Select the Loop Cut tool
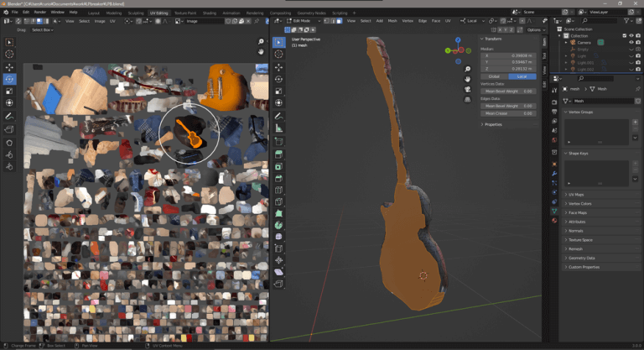The height and width of the screenshot is (350, 644). click(279, 190)
